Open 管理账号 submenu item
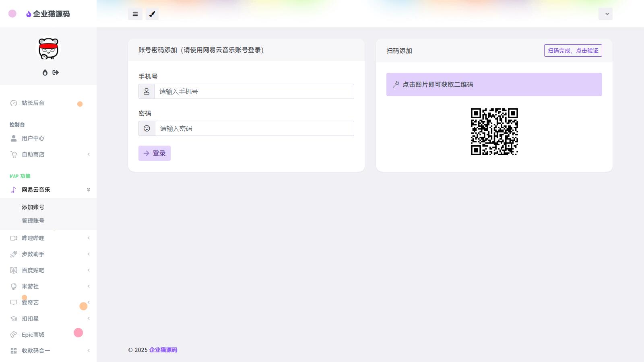 (33, 221)
